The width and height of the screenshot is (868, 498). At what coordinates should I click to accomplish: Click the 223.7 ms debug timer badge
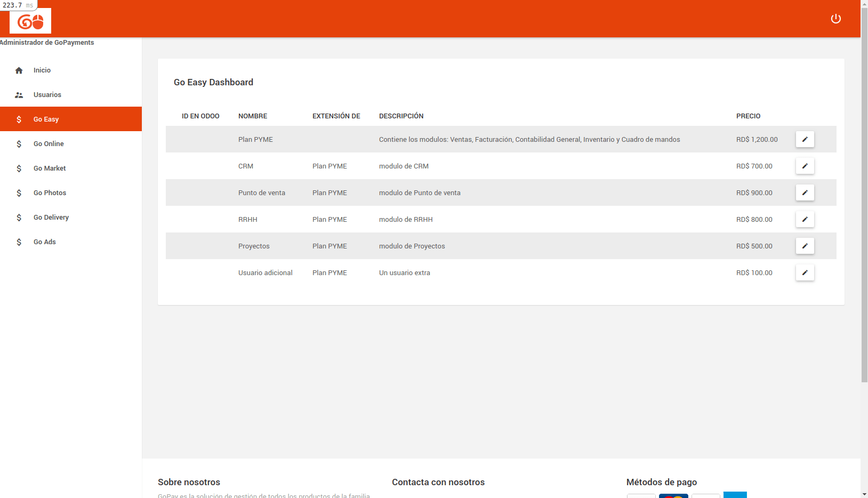[x=19, y=5]
